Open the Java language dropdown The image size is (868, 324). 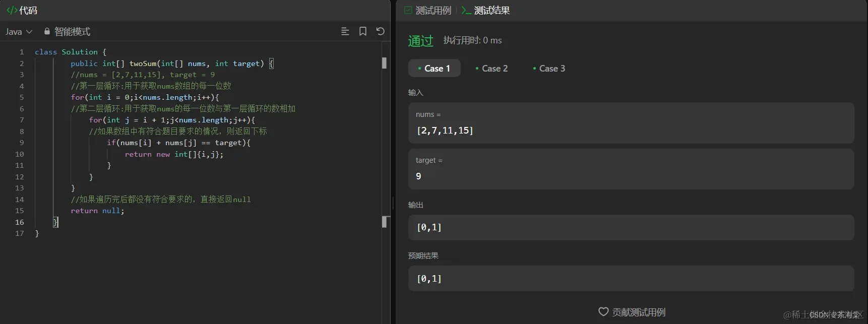(19, 32)
